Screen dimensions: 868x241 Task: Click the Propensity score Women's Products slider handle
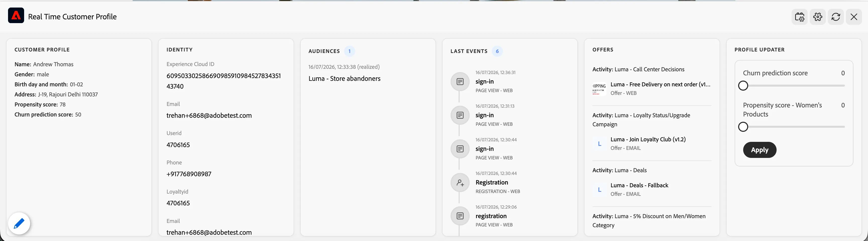743,127
